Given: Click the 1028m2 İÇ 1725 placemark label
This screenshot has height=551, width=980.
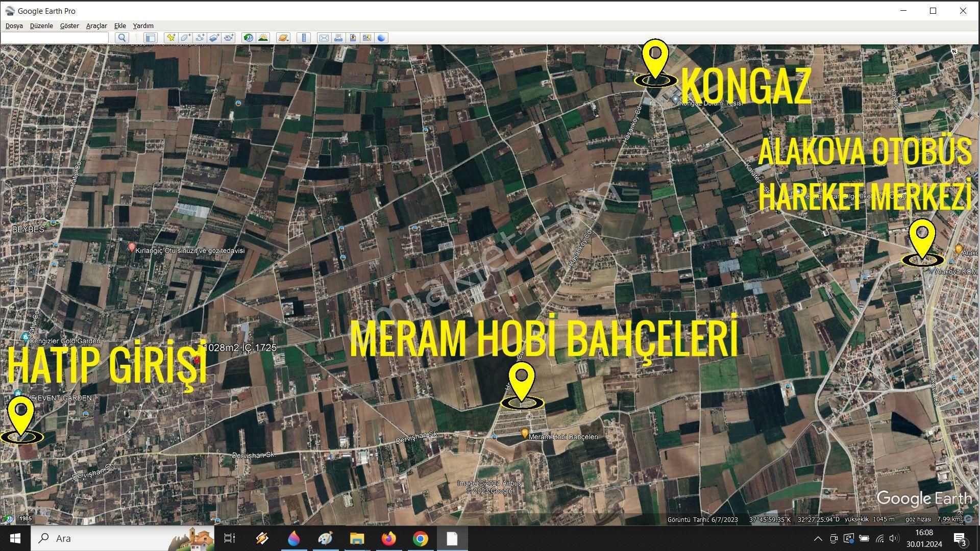Looking at the screenshot, I should (240, 347).
